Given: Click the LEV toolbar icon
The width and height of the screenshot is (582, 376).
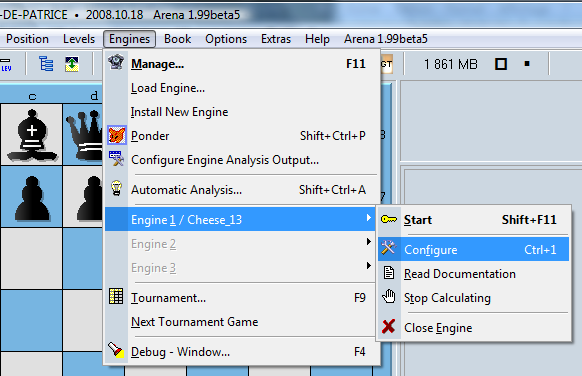Looking at the screenshot, I should click(x=6, y=64).
